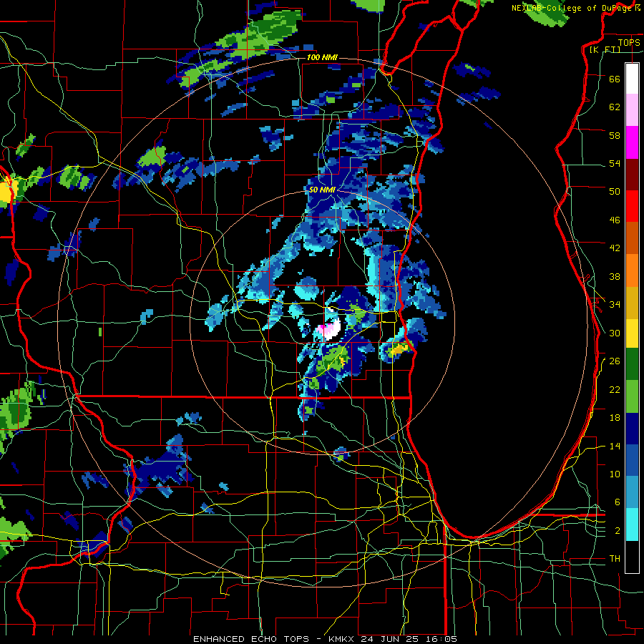Pick the light green legend swatch
Screen dimensions: 644x644
coord(632,396)
